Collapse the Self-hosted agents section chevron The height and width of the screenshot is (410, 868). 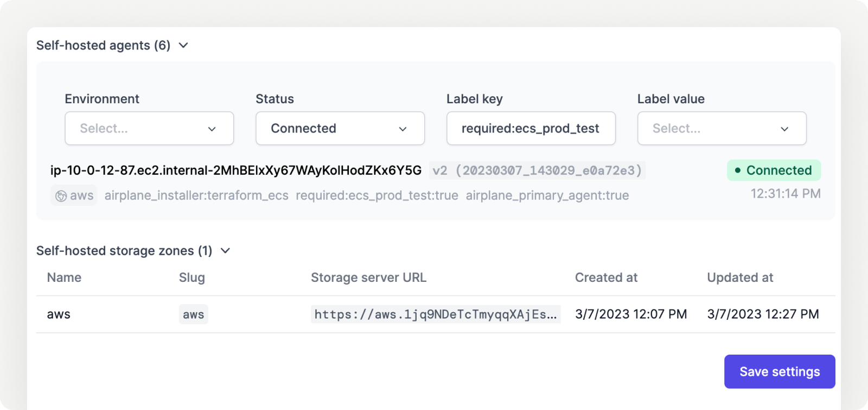pos(183,46)
